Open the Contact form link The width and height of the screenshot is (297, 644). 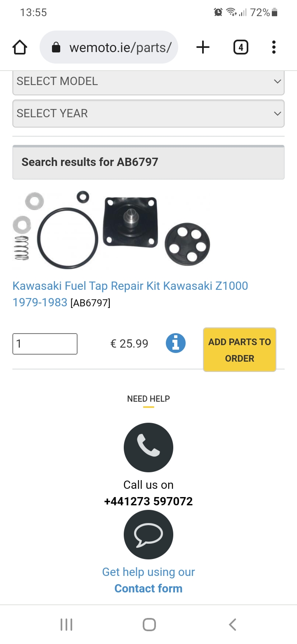point(148,588)
